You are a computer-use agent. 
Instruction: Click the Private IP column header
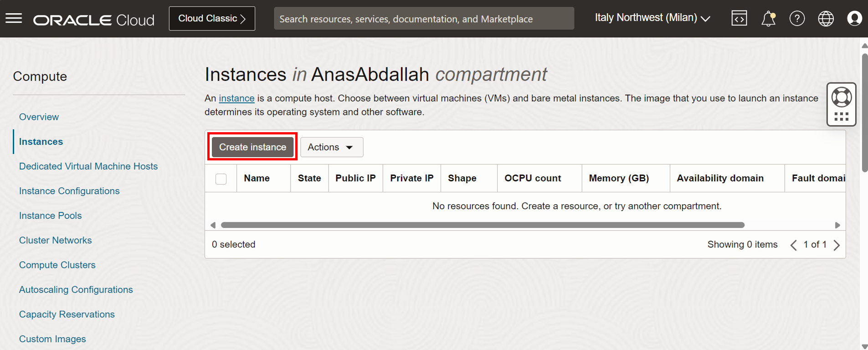click(411, 178)
